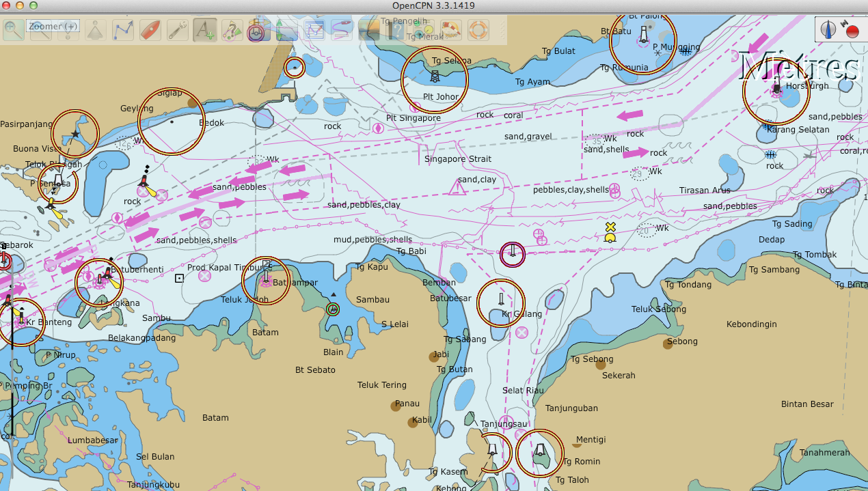The height and width of the screenshot is (491, 868).
Task: Click the Tg Tombak label
Action: coord(815,255)
